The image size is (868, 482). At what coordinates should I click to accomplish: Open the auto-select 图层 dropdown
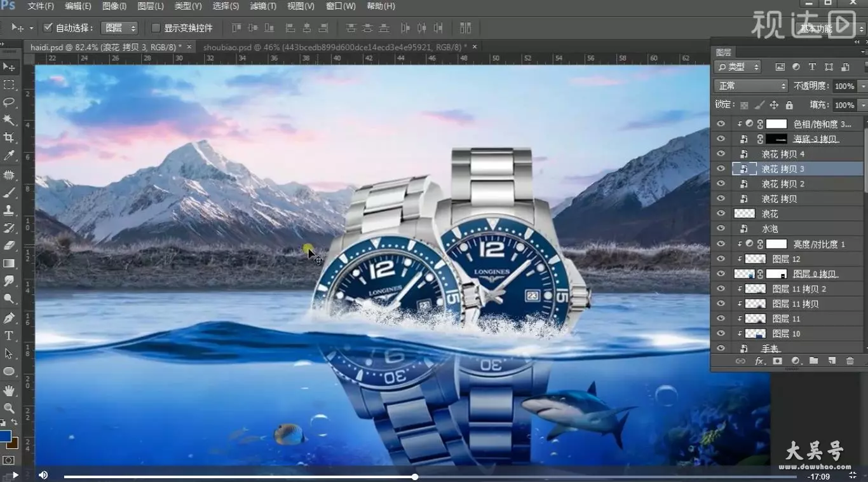pos(119,28)
